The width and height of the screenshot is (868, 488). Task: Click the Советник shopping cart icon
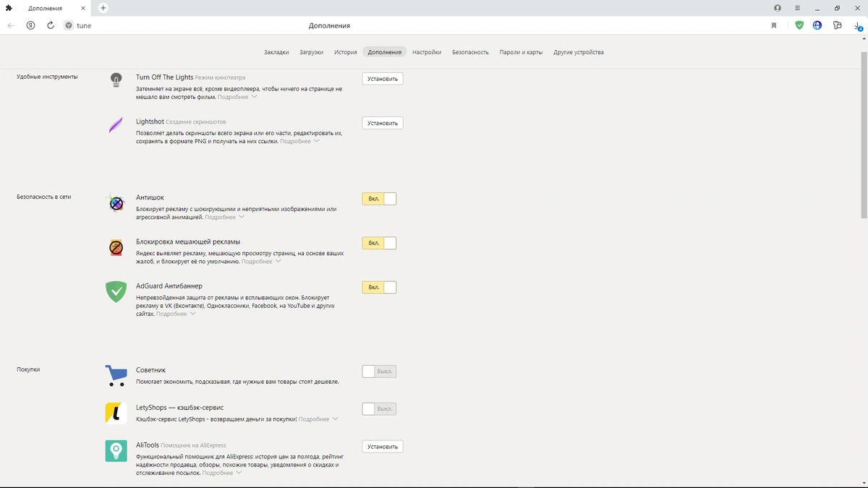(x=116, y=375)
